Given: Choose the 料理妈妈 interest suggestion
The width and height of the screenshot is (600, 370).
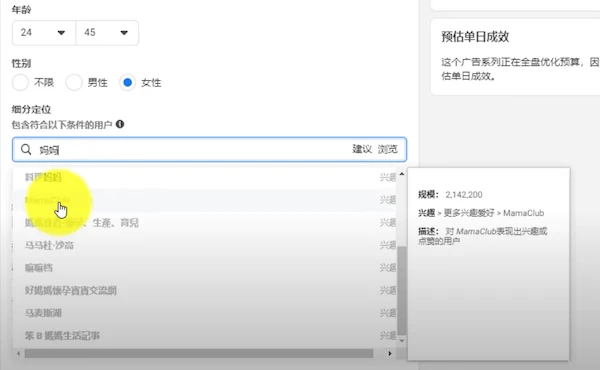Looking at the screenshot, I should tap(205, 177).
